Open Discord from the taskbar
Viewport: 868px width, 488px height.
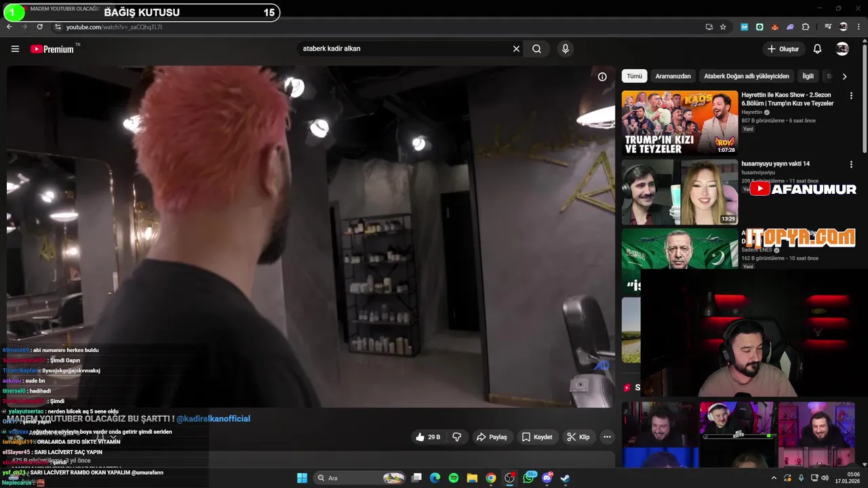coord(547,478)
